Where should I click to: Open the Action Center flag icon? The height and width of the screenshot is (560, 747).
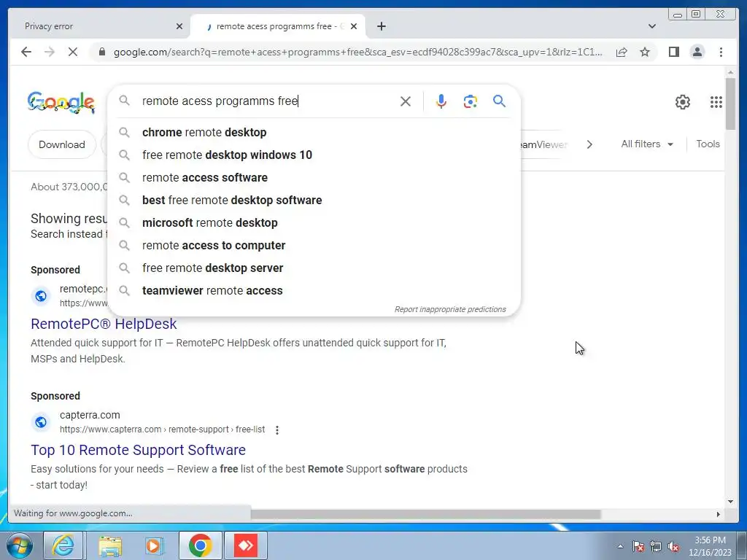click(638, 546)
